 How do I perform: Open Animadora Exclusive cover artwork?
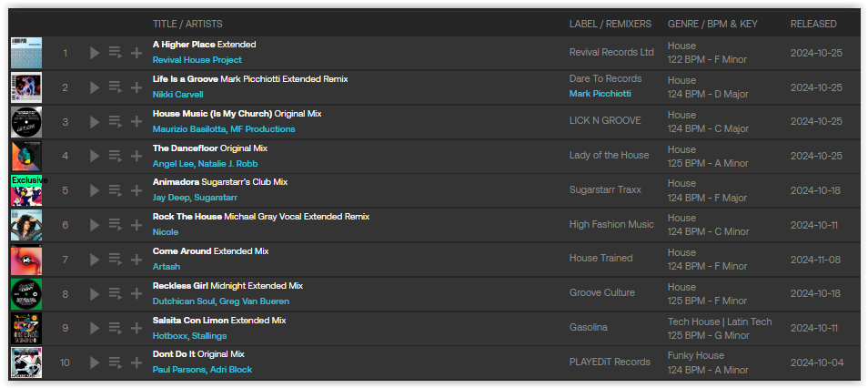[x=26, y=190]
